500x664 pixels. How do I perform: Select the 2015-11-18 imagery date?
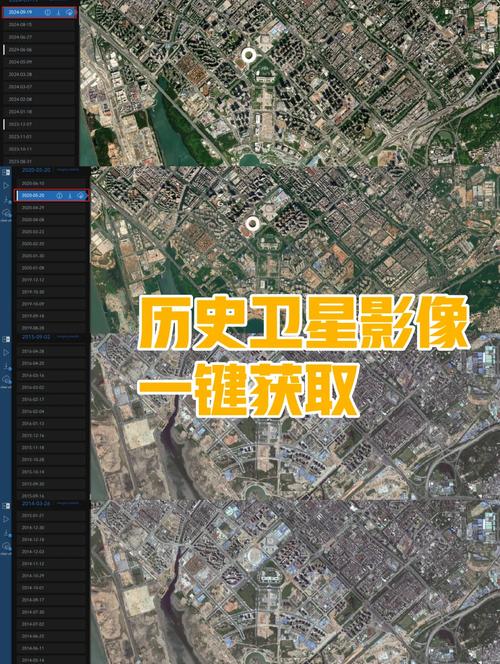(x=52, y=448)
